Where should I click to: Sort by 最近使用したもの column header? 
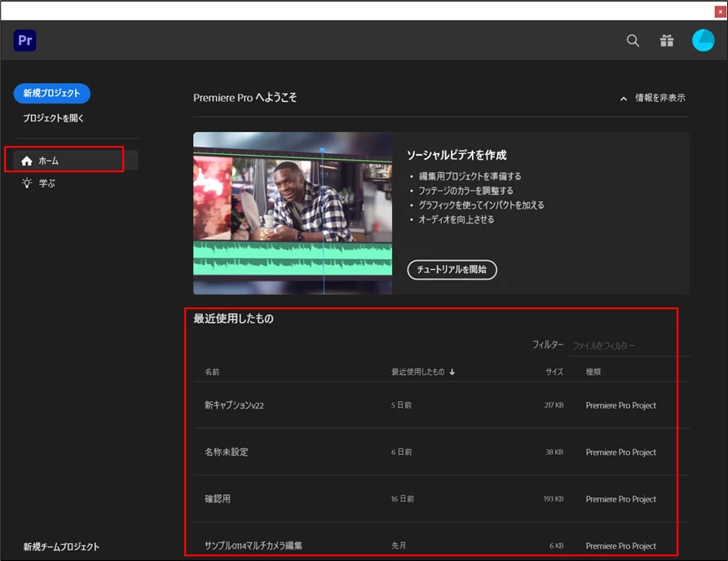pyautogui.click(x=418, y=372)
